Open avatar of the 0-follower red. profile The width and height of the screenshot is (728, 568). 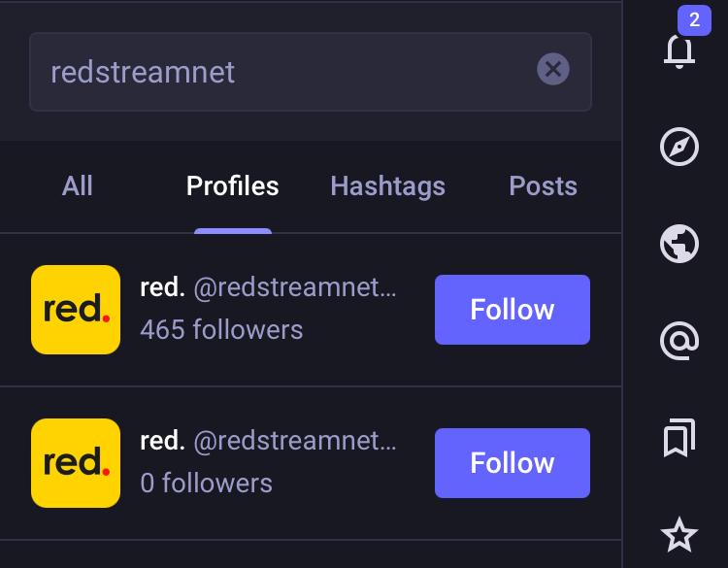click(76, 462)
